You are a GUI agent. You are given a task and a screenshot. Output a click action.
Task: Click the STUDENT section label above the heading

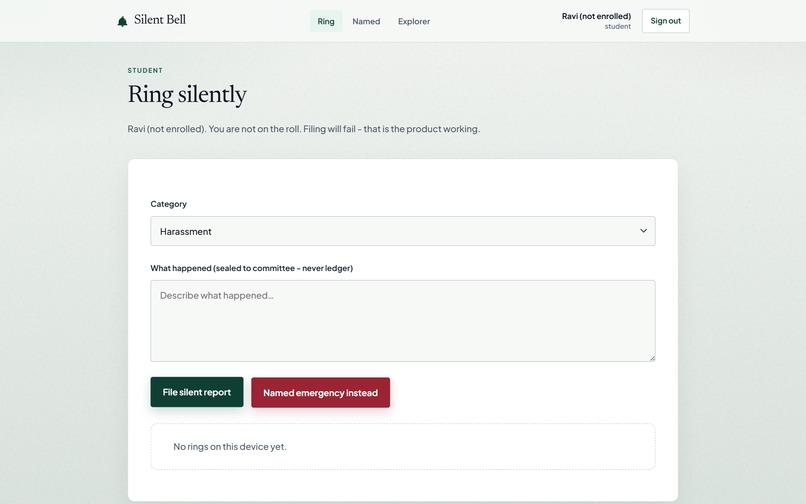click(x=145, y=70)
